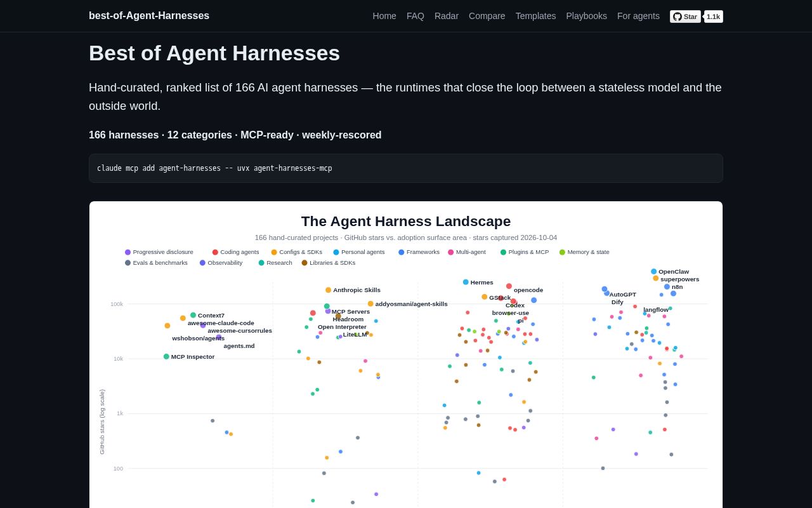Click the Codex chart label
The image size is (812, 508).
515,305
